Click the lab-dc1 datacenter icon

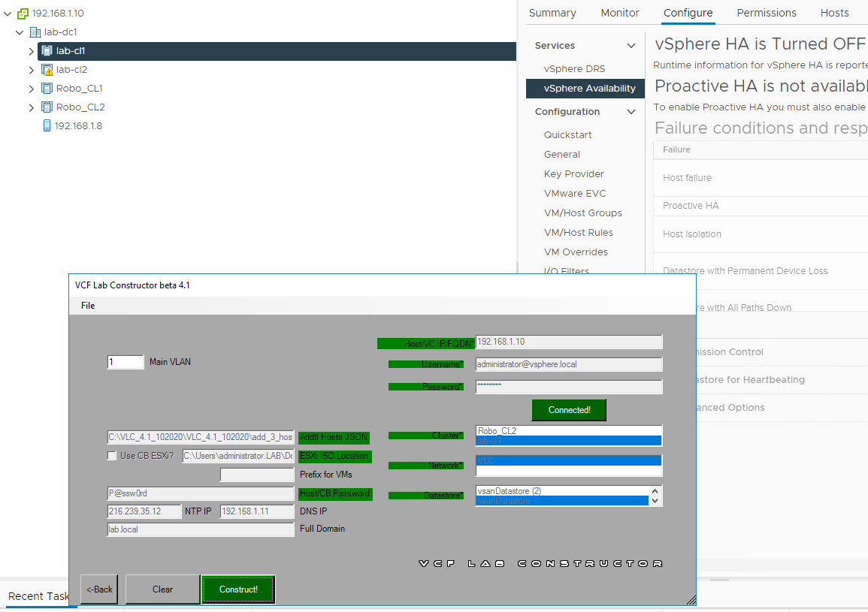point(35,32)
